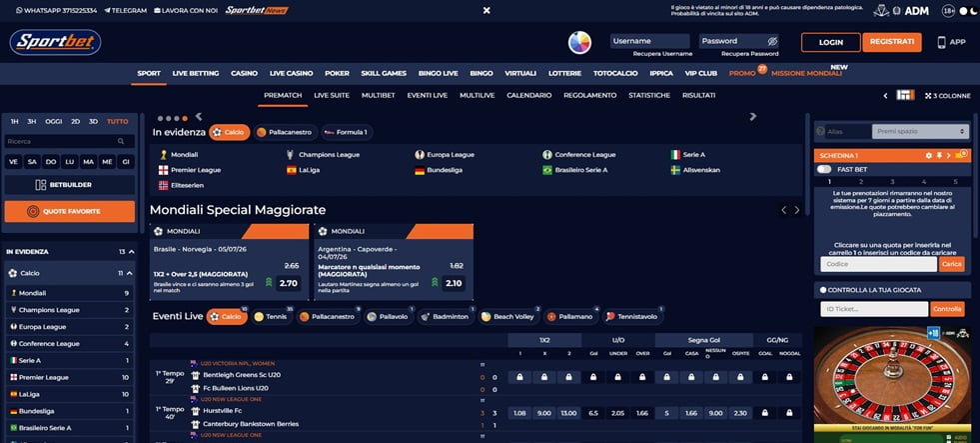Switch to the Live Betting menu
980x443 pixels.
[x=196, y=73]
